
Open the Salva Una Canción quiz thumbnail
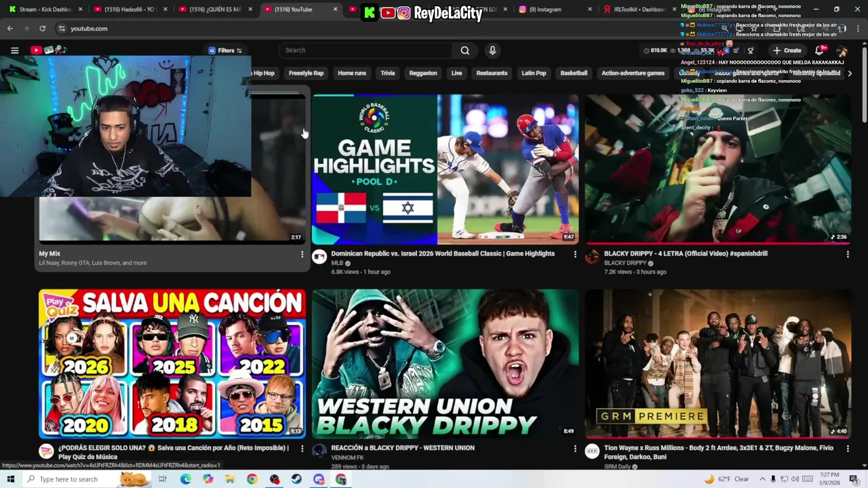[172, 363]
